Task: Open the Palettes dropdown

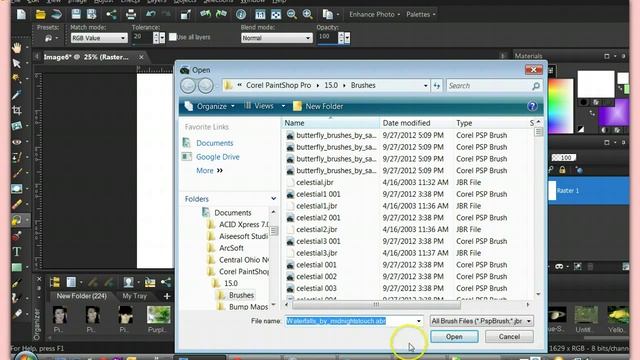Action: click(420, 14)
